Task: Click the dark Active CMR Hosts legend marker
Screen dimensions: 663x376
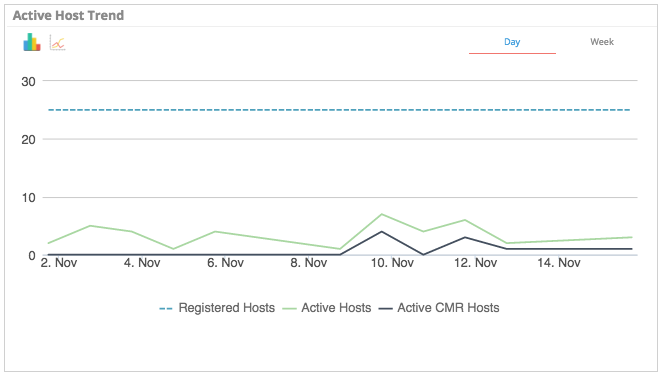Action: [x=385, y=308]
